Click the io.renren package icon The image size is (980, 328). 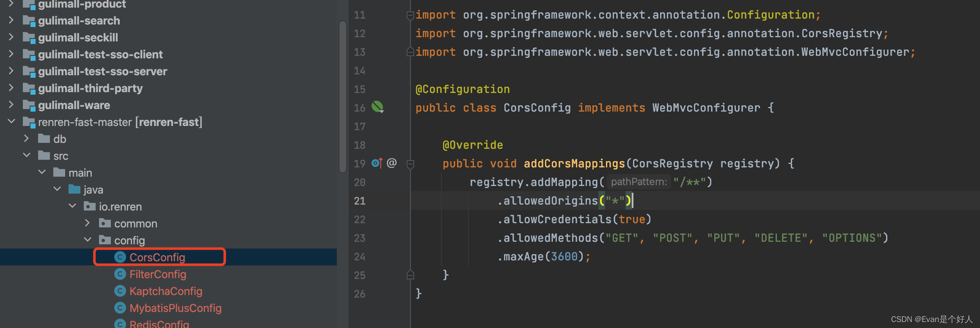point(90,206)
